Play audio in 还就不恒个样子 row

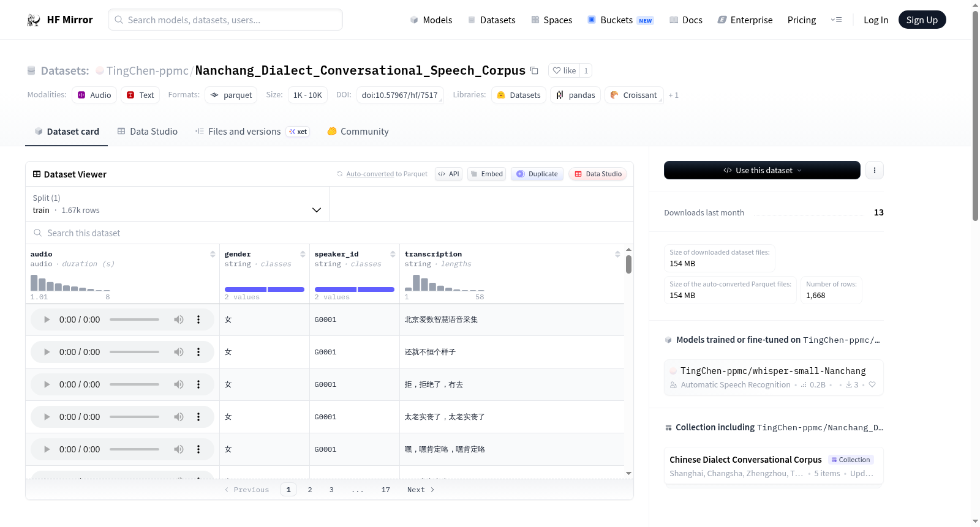(47, 352)
